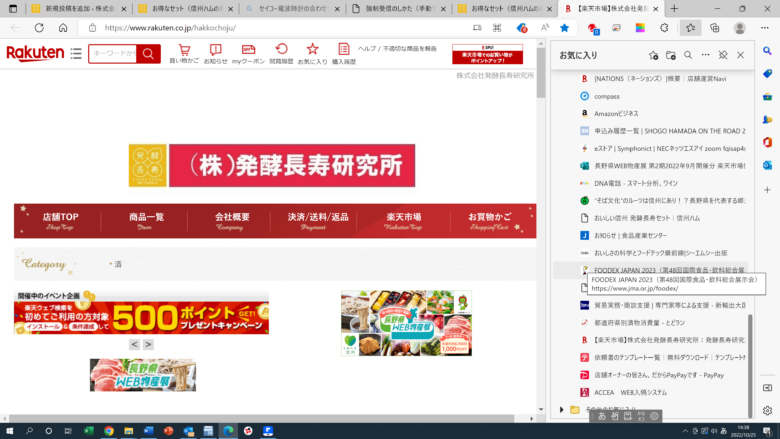The height and width of the screenshot is (439, 780).
Task: Open a new browser tab
Action: 674,8
